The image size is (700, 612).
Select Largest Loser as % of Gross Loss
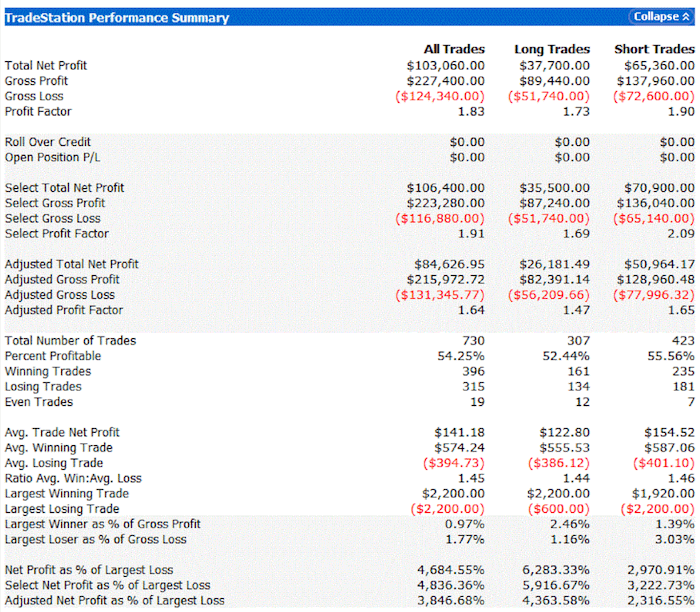tap(96, 539)
